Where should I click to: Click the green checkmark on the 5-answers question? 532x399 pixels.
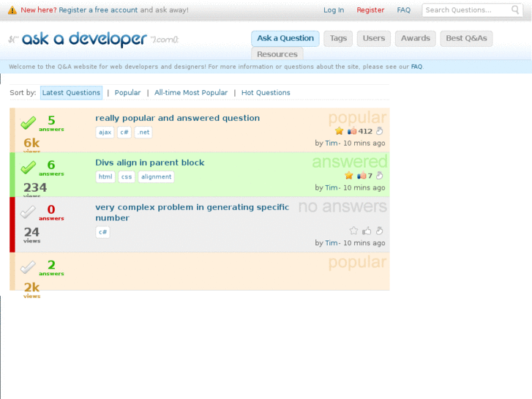point(28,123)
